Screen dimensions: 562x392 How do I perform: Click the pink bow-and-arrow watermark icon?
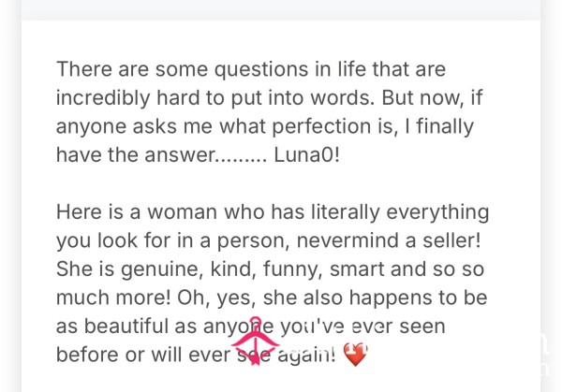[x=255, y=341]
